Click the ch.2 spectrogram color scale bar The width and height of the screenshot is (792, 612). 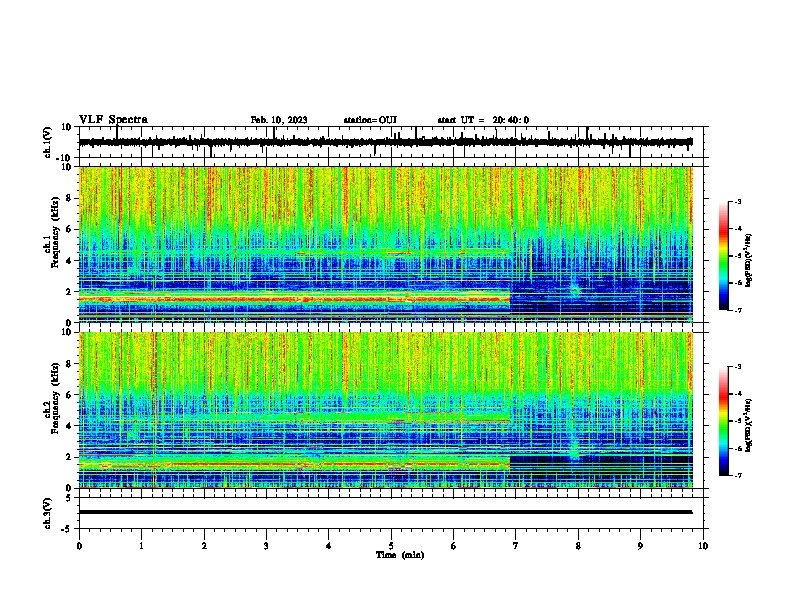click(x=723, y=421)
